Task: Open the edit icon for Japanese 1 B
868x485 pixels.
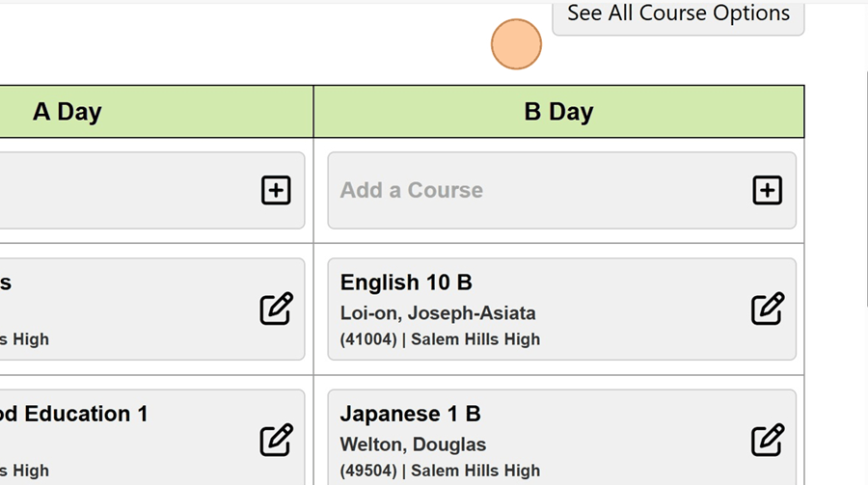Action: (x=767, y=440)
